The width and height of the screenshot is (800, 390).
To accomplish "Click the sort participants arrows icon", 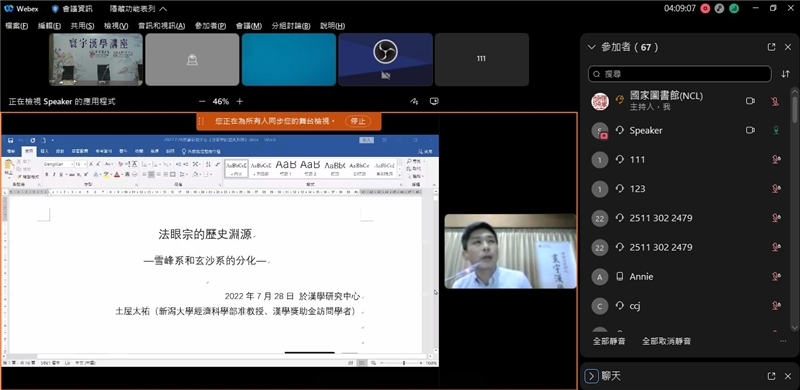I will [786, 74].
